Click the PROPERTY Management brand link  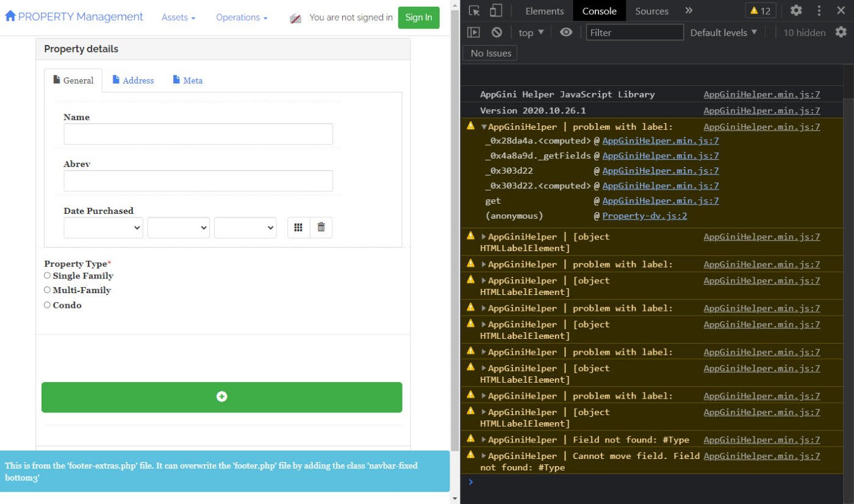[x=74, y=16]
